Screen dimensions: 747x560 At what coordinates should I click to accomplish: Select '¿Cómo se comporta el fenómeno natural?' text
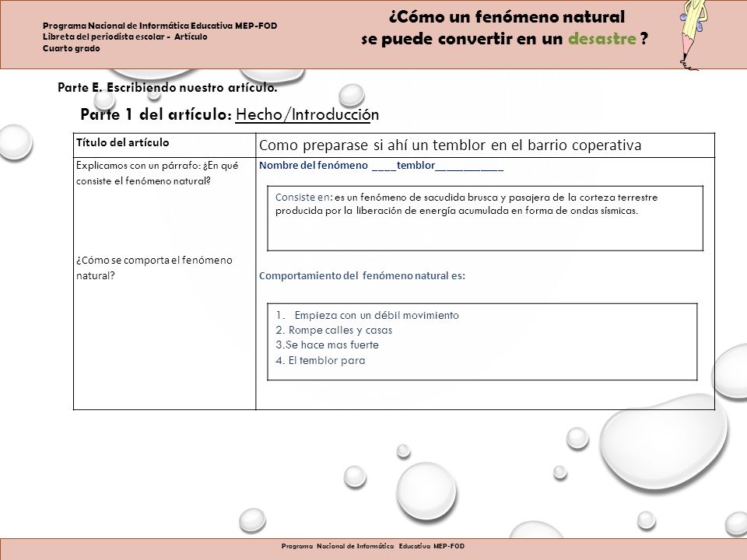(x=154, y=268)
